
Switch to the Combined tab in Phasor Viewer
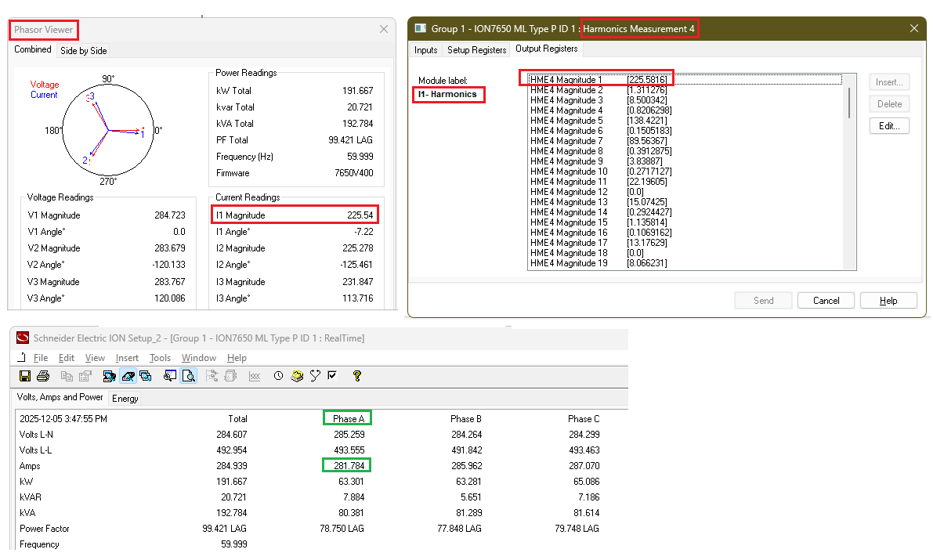33,49
